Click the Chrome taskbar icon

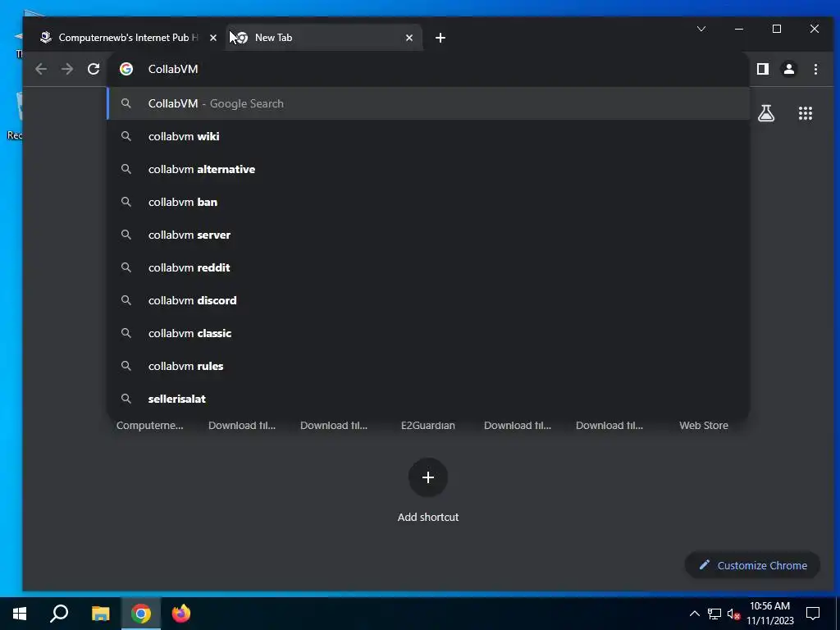141,614
